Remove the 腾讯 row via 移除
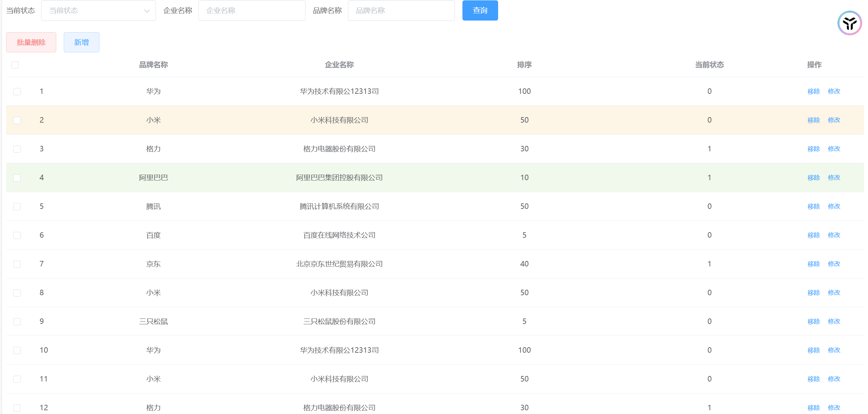 pos(813,206)
